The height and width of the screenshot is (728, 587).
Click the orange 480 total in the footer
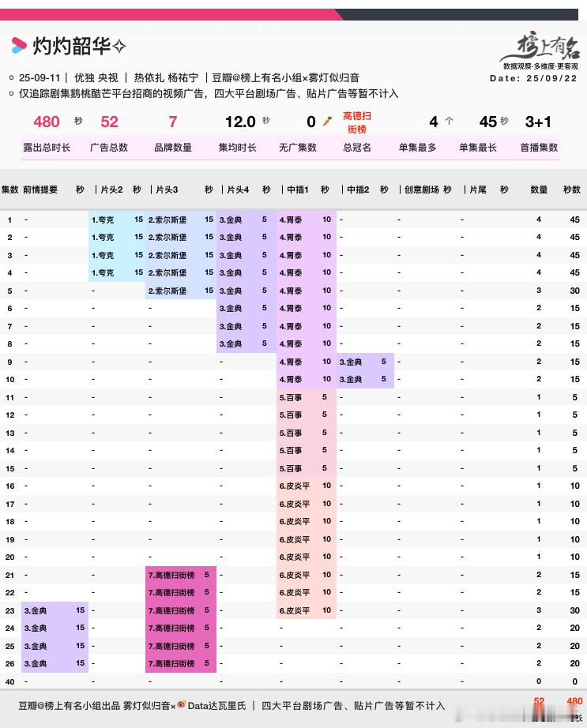click(x=574, y=701)
